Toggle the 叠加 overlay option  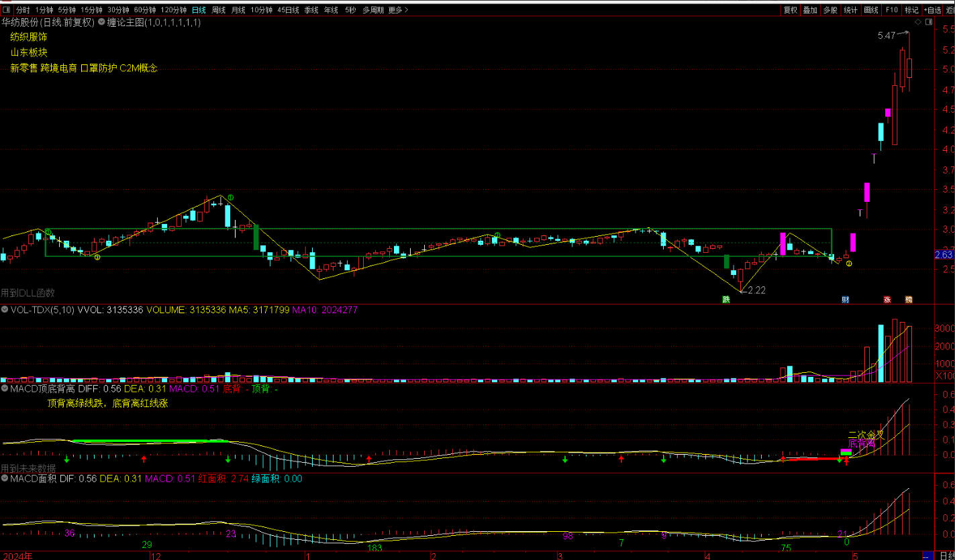(x=811, y=10)
